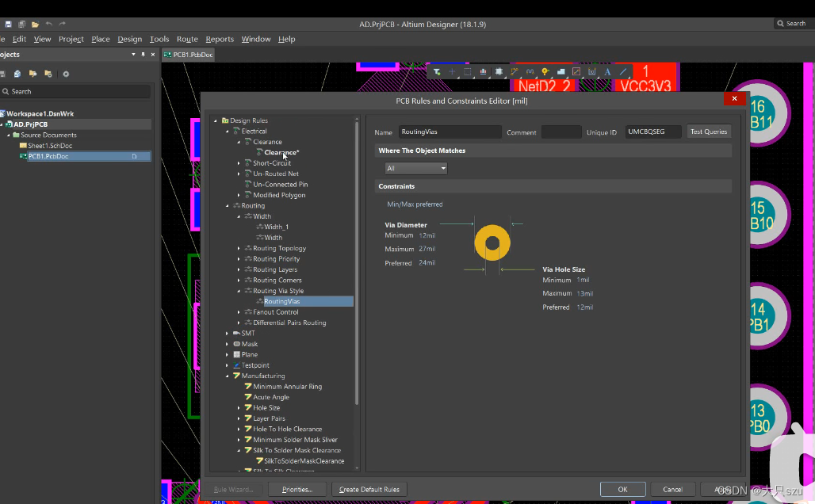Open the Design menu
Viewport: 815px width, 504px height.
[129, 39]
